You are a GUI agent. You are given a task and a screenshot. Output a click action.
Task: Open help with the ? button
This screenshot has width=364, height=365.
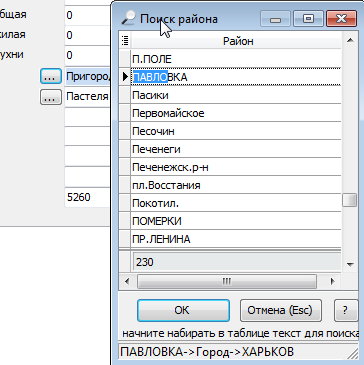pos(345,310)
